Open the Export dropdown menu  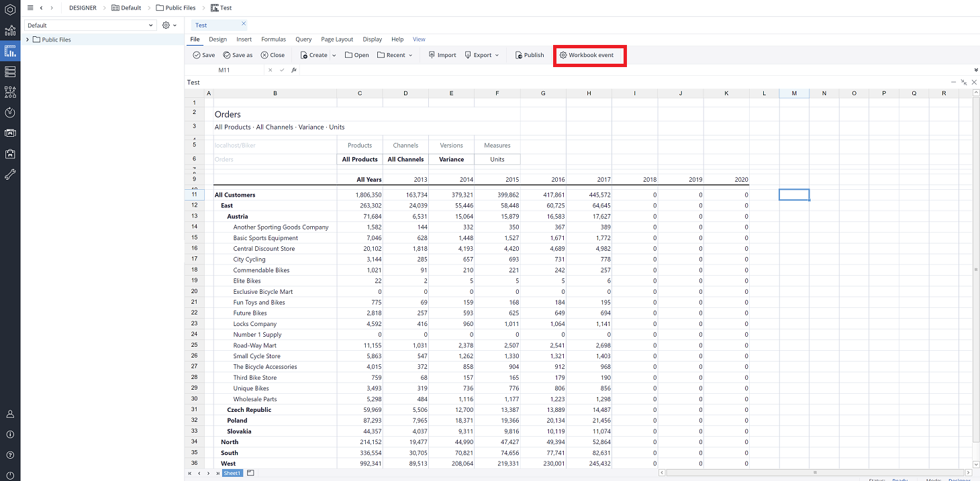(x=482, y=55)
